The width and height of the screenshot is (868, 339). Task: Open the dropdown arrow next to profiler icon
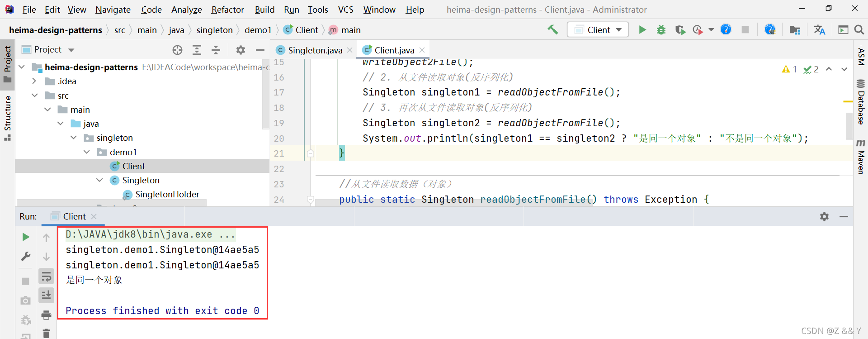click(x=711, y=30)
